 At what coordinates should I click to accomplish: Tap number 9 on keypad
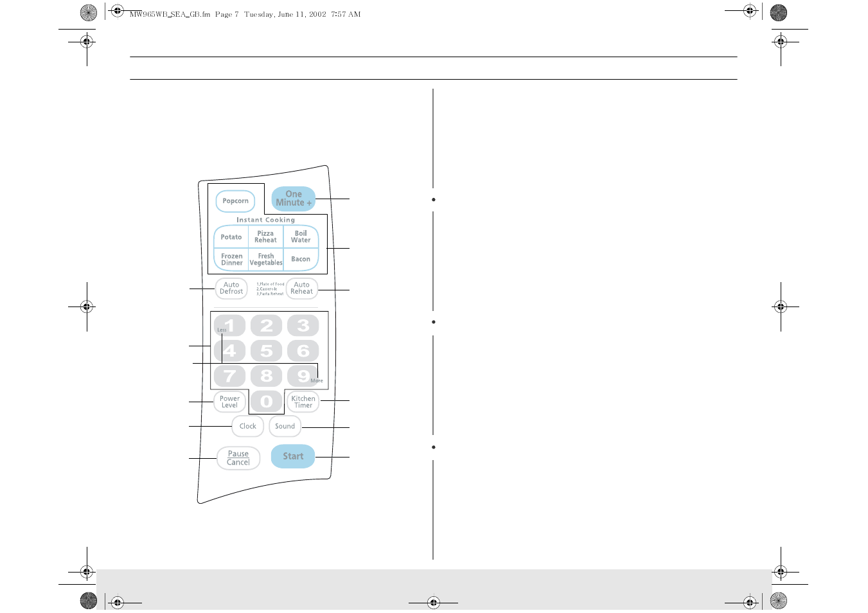coord(303,376)
